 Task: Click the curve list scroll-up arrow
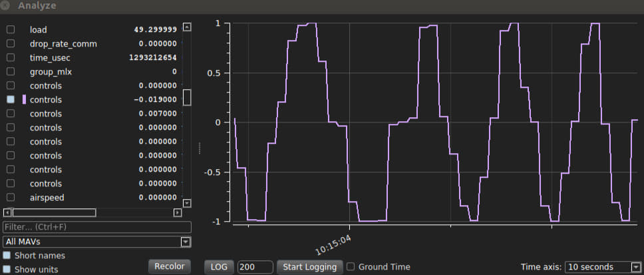coord(187,27)
